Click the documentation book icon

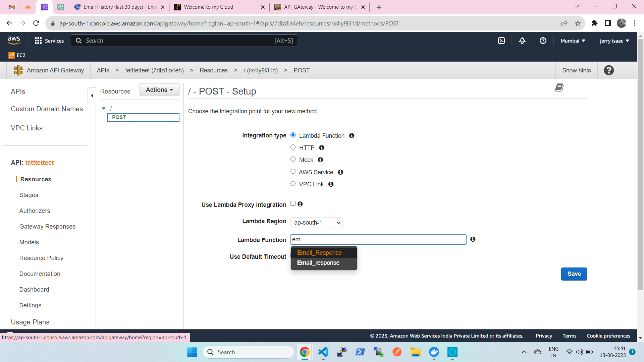559,88
